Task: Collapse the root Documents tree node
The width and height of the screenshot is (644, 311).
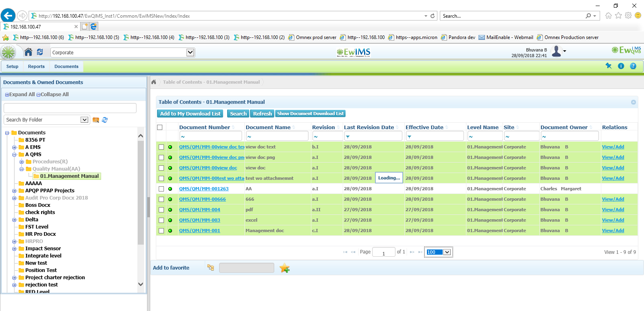Action: (x=7, y=133)
